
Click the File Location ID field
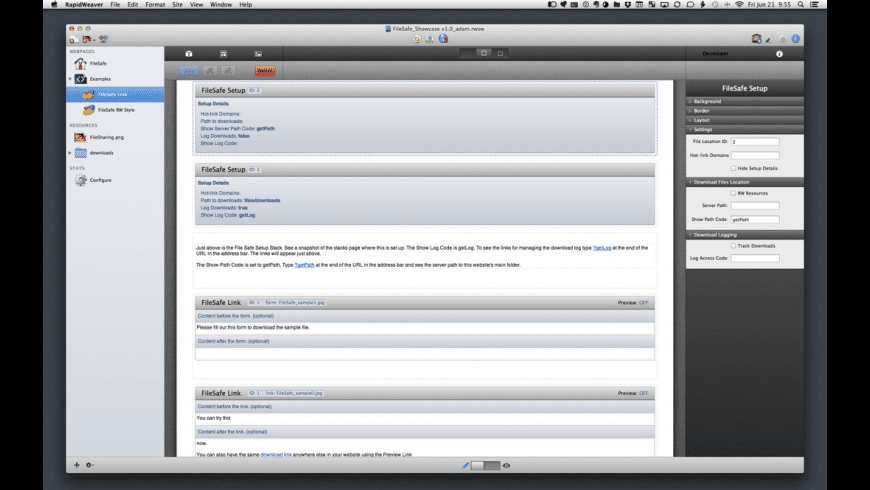coord(755,142)
